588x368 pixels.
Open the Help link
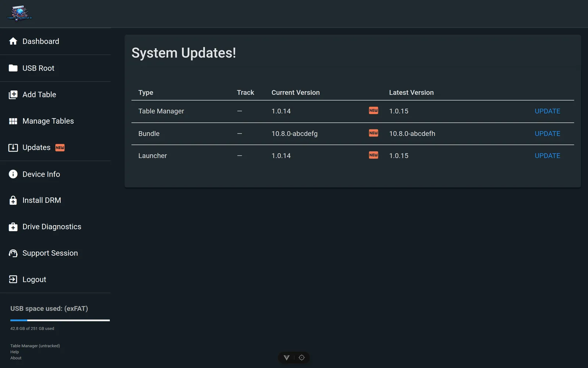coord(15,352)
